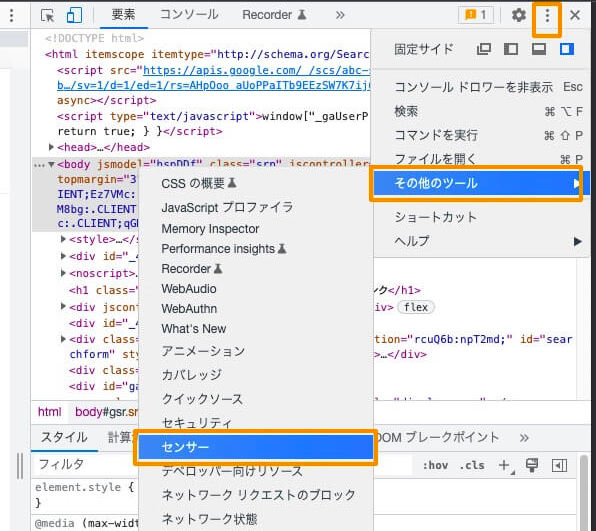Open デベロッパー向けリソース

pyautogui.click(x=255, y=472)
